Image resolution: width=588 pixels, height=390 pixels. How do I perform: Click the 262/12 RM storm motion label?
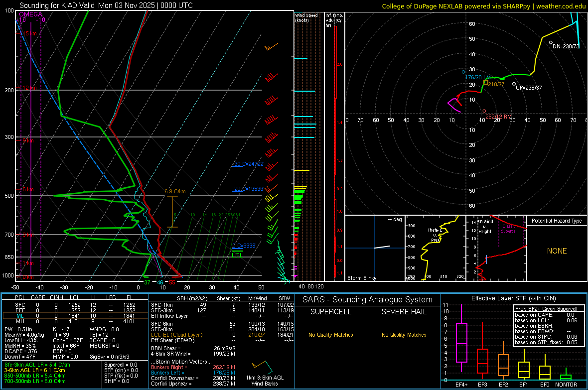pos(499,117)
